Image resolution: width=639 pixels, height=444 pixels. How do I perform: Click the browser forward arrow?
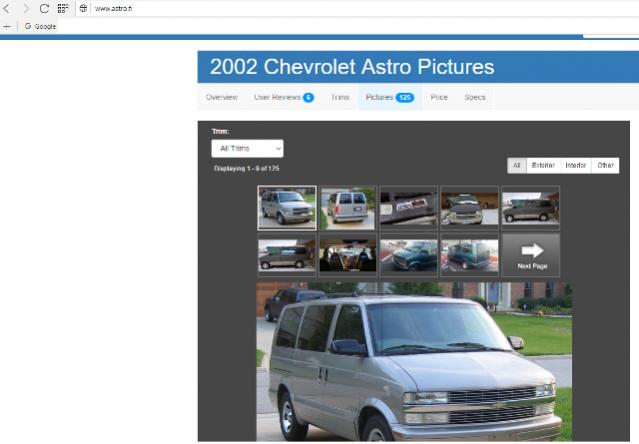point(26,8)
